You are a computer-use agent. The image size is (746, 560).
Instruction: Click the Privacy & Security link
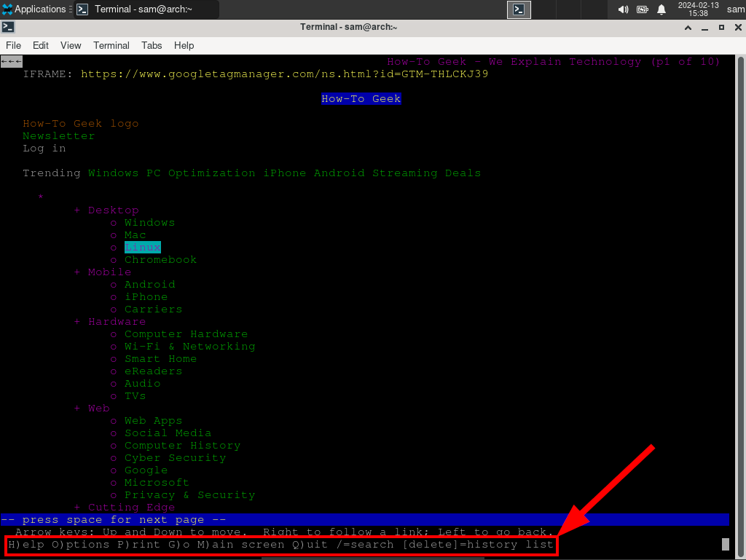tap(190, 495)
